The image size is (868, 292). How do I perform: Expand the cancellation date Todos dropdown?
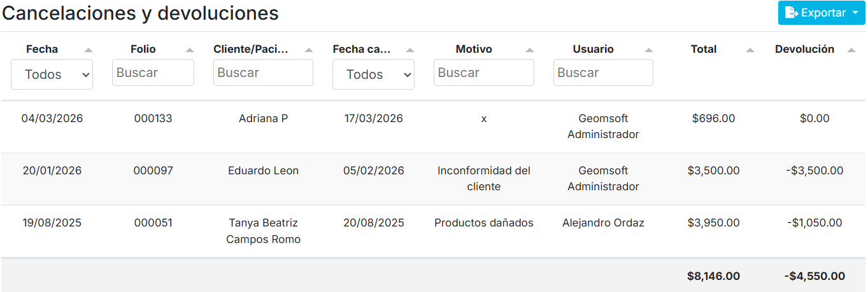point(373,74)
